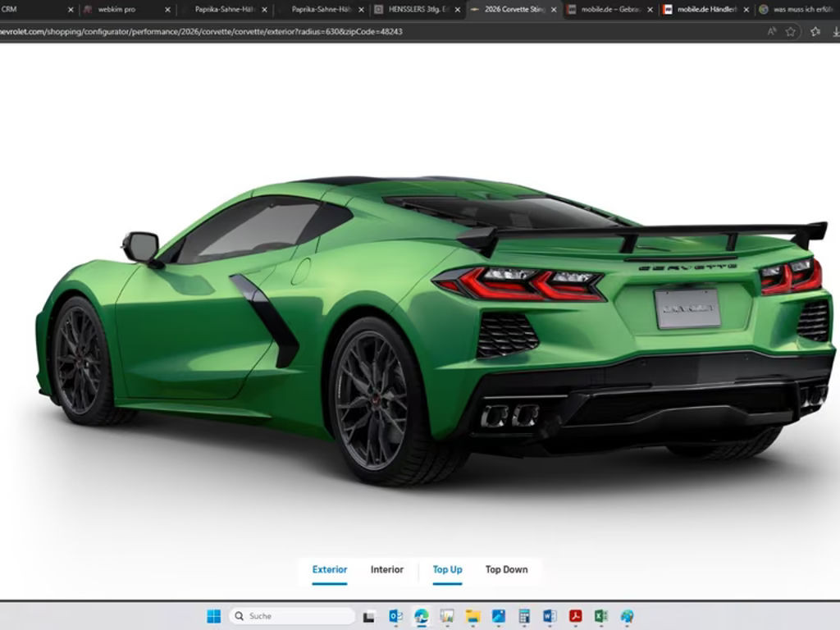The width and height of the screenshot is (840, 630).
Task: Switch to the mobile.de Händler tab
Action: coord(706,10)
